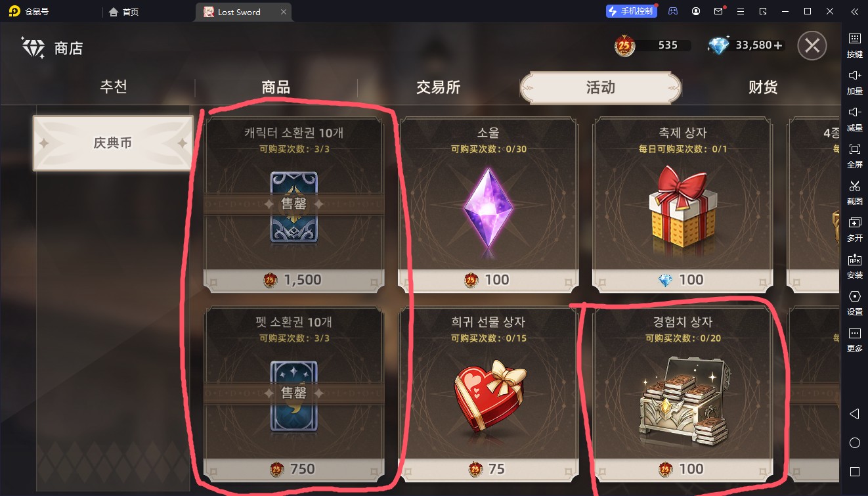The image size is (868, 496).
Task: Switch to the 交易所 tab
Action: click(438, 87)
